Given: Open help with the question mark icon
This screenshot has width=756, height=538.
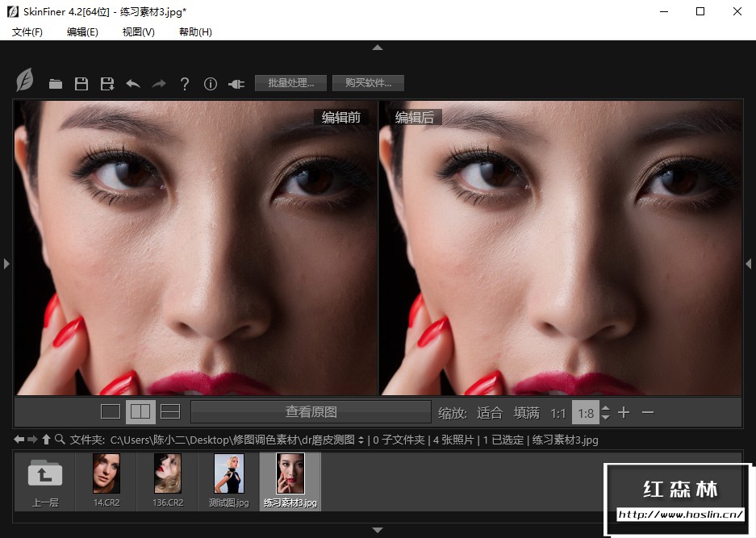Looking at the screenshot, I should click(x=184, y=84).
